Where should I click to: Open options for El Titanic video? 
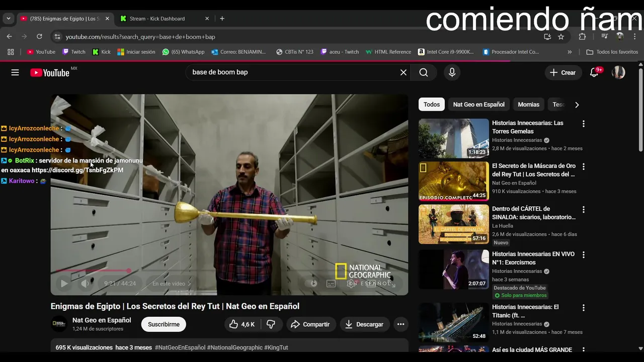pos(583,308)
